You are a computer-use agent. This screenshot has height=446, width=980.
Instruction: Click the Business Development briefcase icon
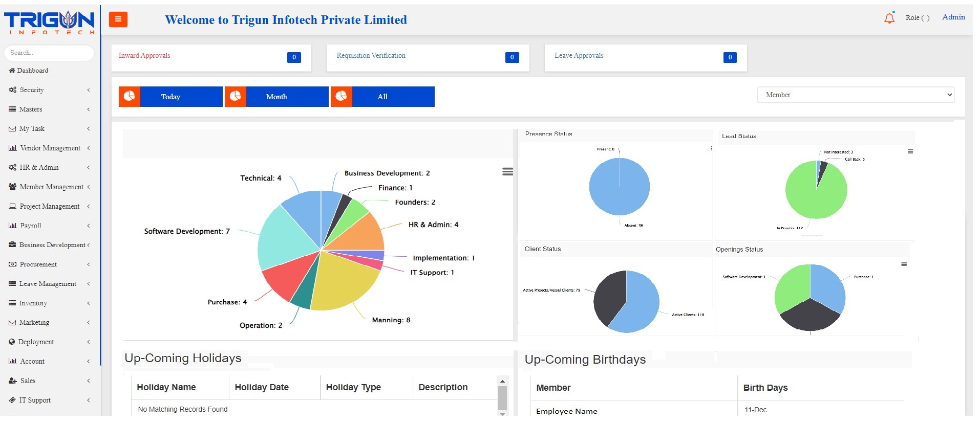(12, 245)
